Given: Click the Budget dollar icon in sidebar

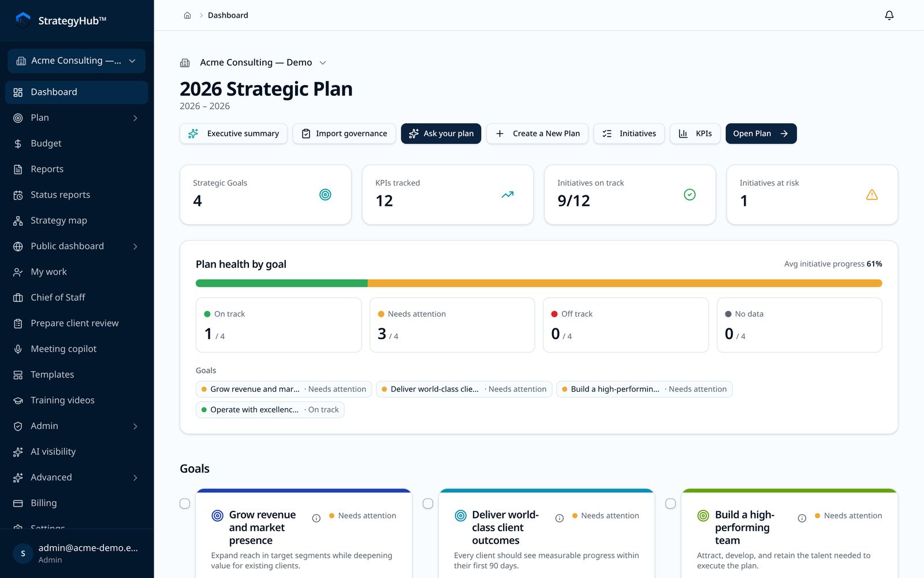Looking at the screenshot, I should (x=18, y=143).
